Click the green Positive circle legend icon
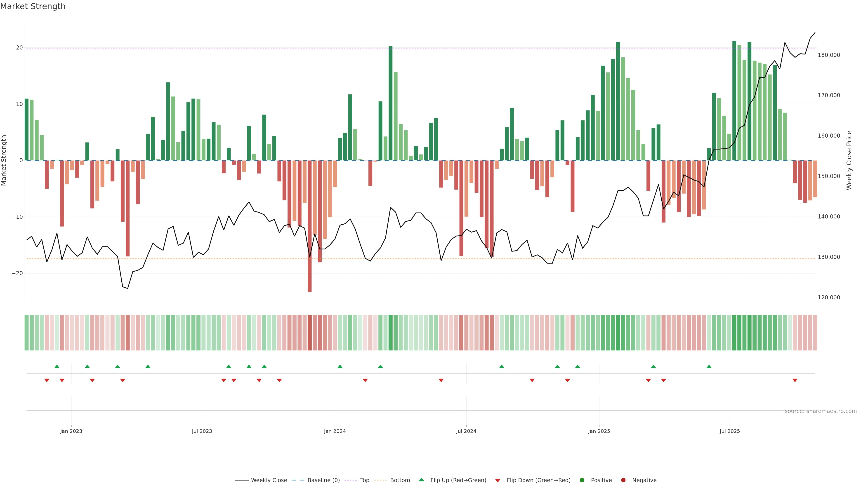 582,480
